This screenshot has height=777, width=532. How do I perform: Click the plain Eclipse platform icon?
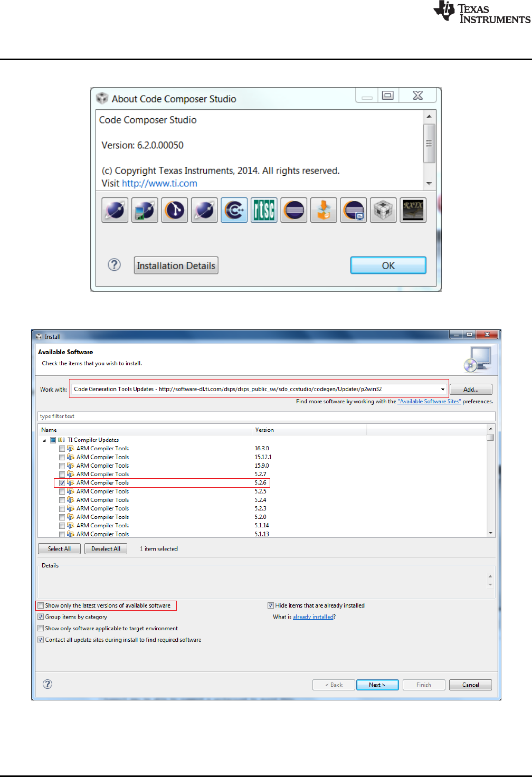[294, 210]
